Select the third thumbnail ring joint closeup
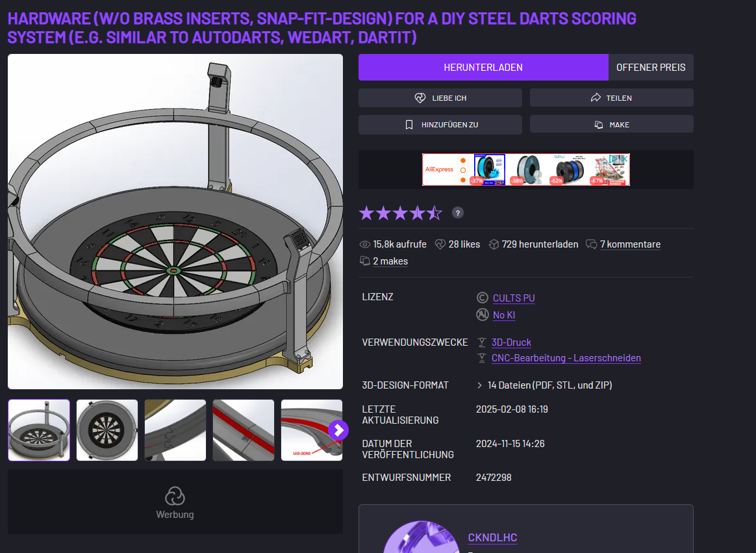 (175, 430)
